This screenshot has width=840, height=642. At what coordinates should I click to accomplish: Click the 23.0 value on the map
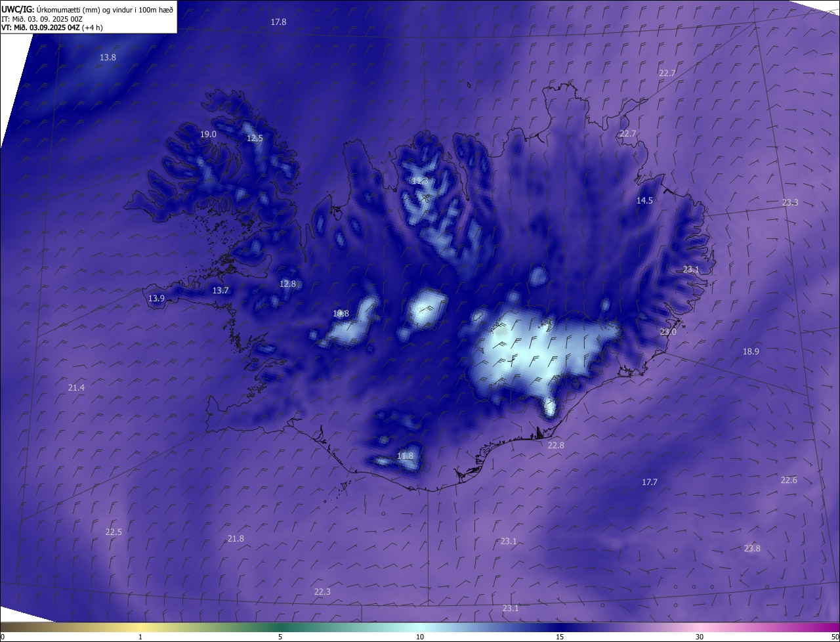click(x=668, y=332)
